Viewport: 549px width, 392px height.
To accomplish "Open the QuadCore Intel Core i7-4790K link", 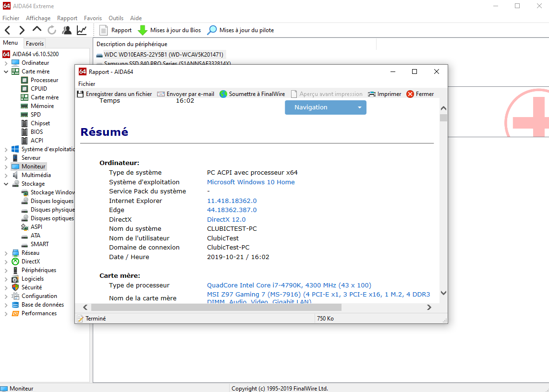I will [289, 285].
